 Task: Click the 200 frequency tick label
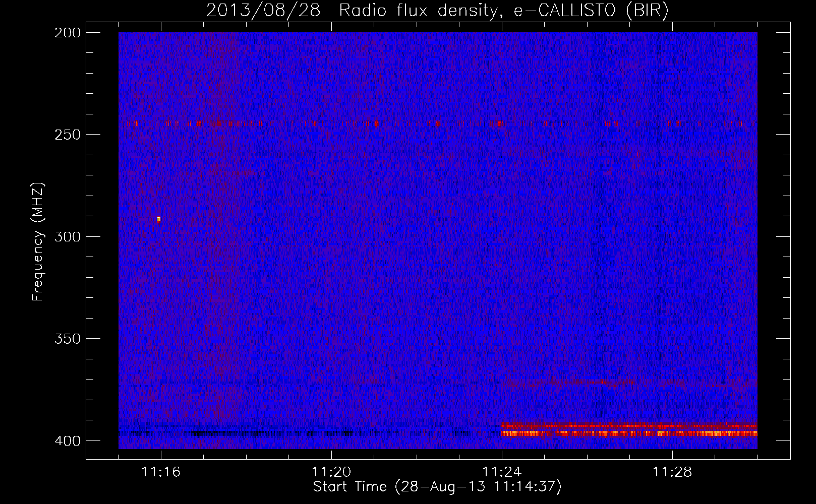click(x=68, y=33)
